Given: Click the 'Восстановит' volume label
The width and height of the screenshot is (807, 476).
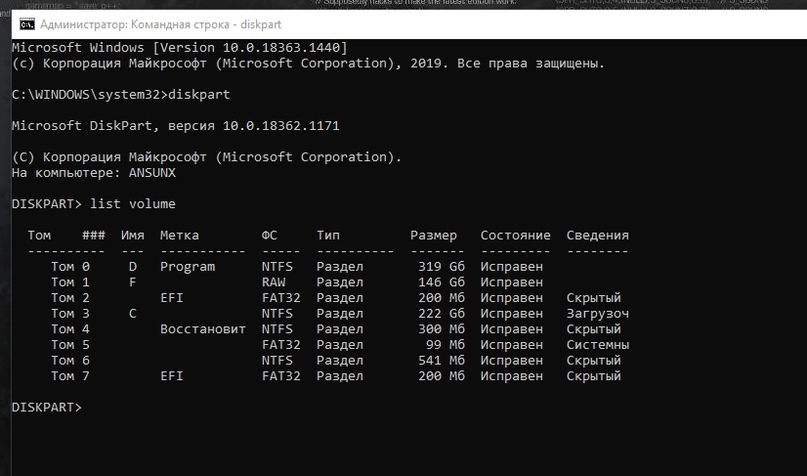Looking at the screenshot, I should [203, 329].
